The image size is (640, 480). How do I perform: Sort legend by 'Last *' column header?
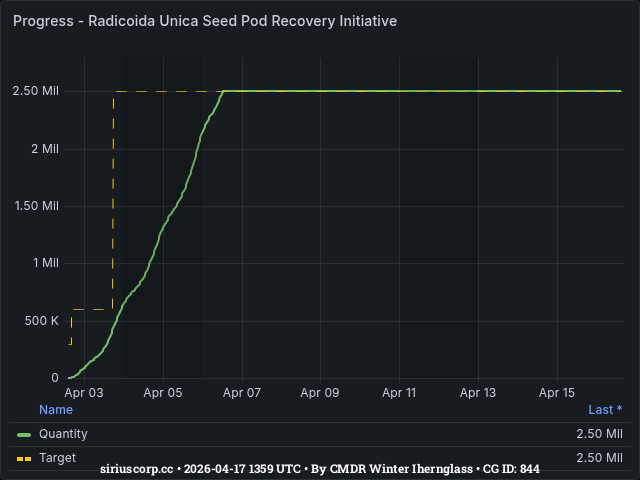pos(605,410)
